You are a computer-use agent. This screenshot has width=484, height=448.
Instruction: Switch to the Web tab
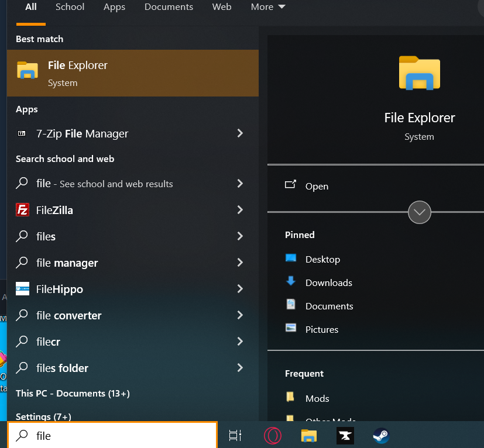[222, 7]
